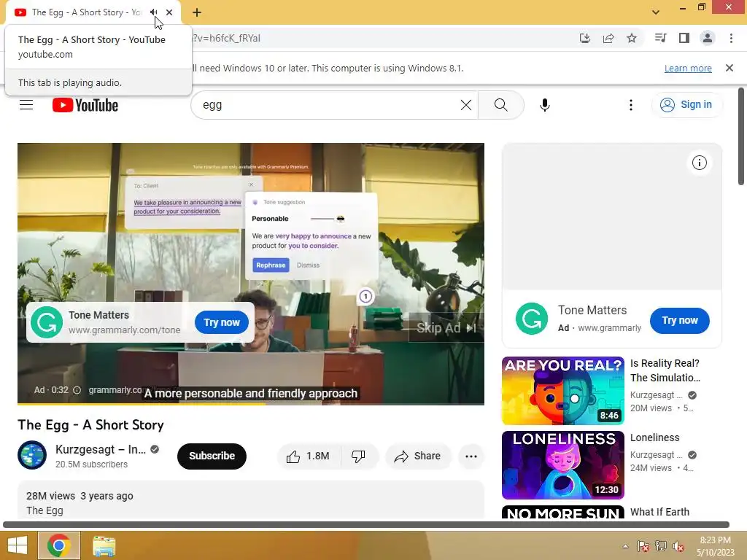747x560 pixels.
Task: Click Chrome icon on taskbar
Action: 58,545
